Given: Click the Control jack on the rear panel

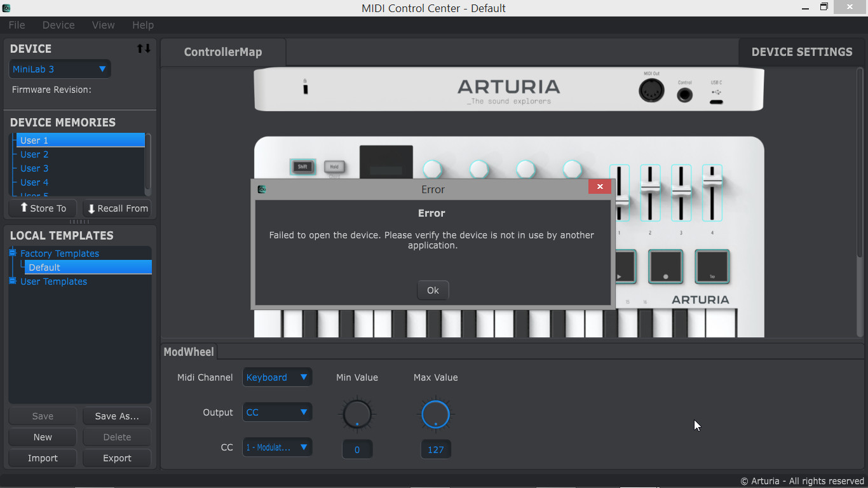Looking at the screenshot, I should 684,95.
